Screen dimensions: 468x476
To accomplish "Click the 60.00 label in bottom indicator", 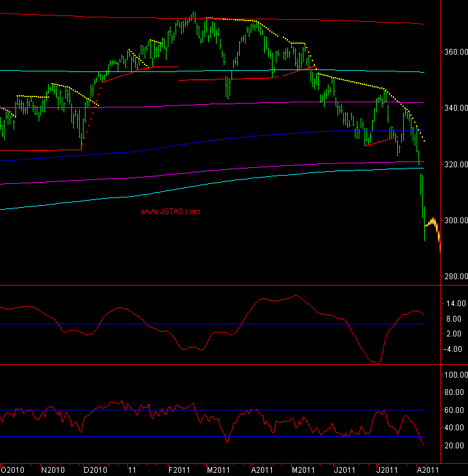I will coord(455,410).
